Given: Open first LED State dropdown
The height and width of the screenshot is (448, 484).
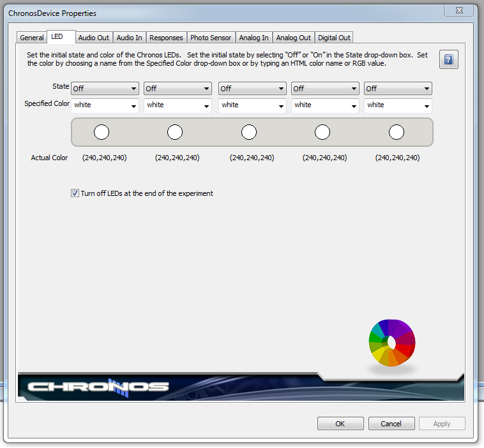Looking at the screenshot, I should 105,89.
